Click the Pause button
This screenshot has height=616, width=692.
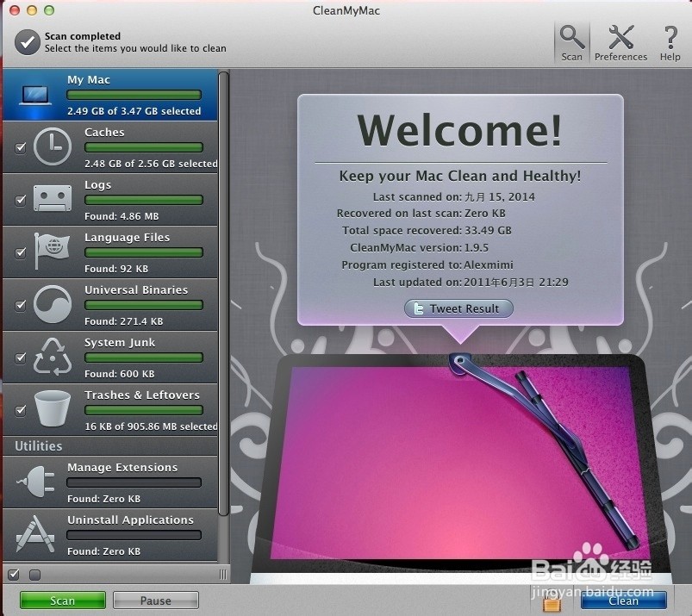(156, 600)
